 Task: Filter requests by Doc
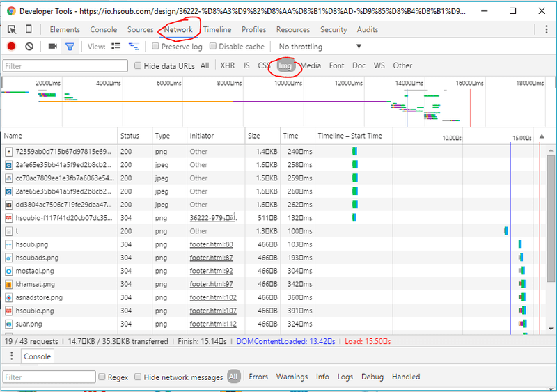pos(359,65)
